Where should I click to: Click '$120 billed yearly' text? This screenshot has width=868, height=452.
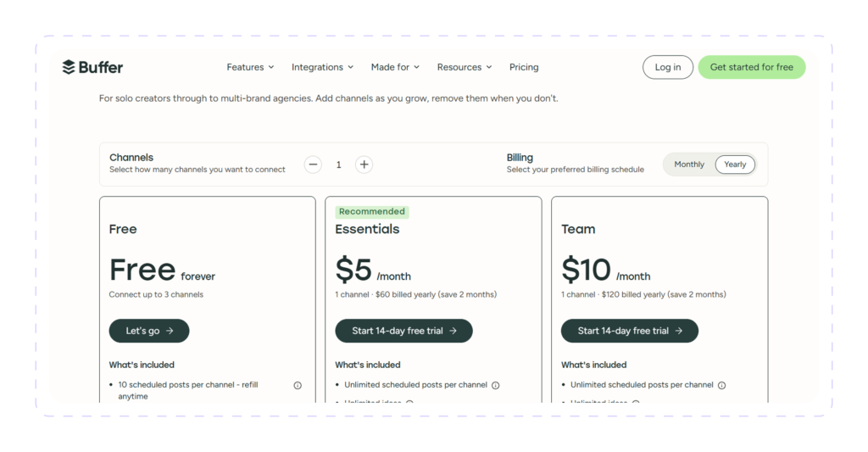coord(632,294)
